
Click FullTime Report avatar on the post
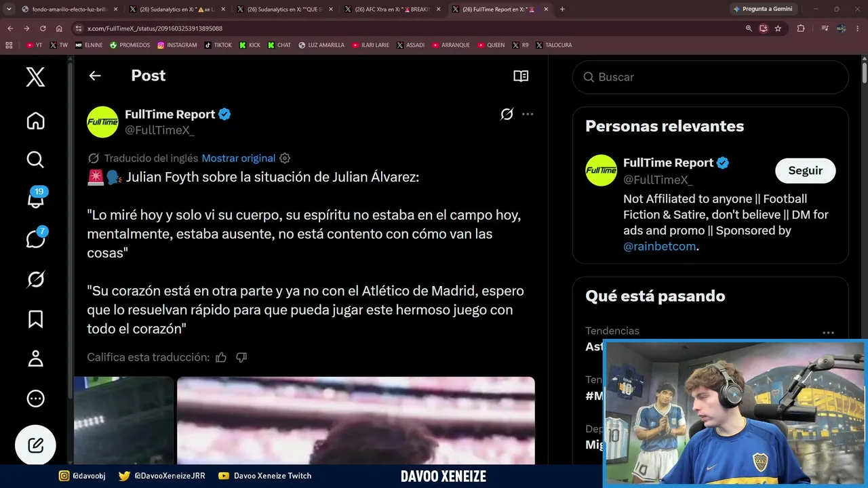[x=102, y=122]
